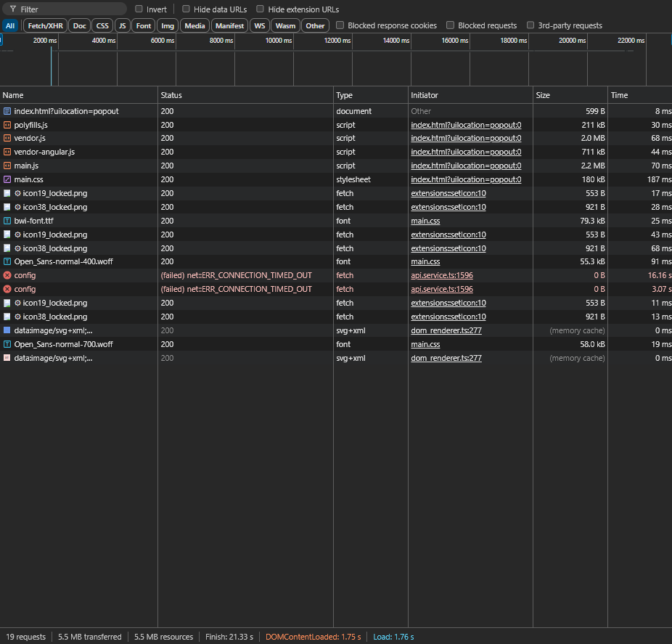
Task: Click 'DOMContentLoaded: 1.75 s' in status bar
Action: click(314, 637)
